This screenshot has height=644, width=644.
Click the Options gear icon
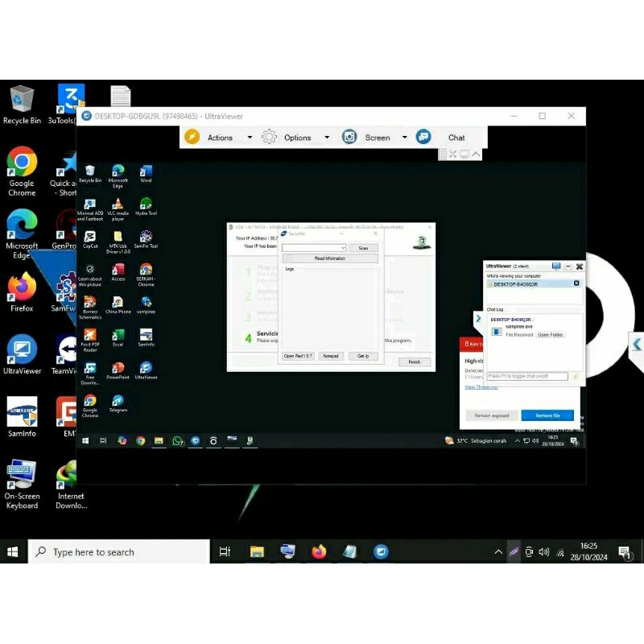(x=269, y=137)
